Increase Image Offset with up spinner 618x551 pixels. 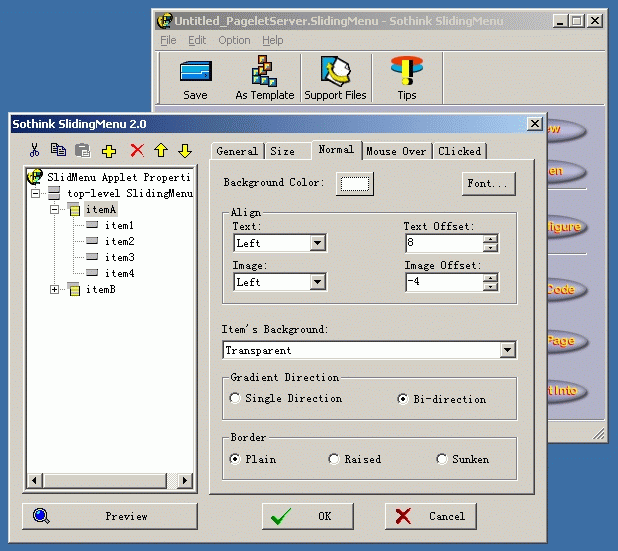tap(490, 277)
